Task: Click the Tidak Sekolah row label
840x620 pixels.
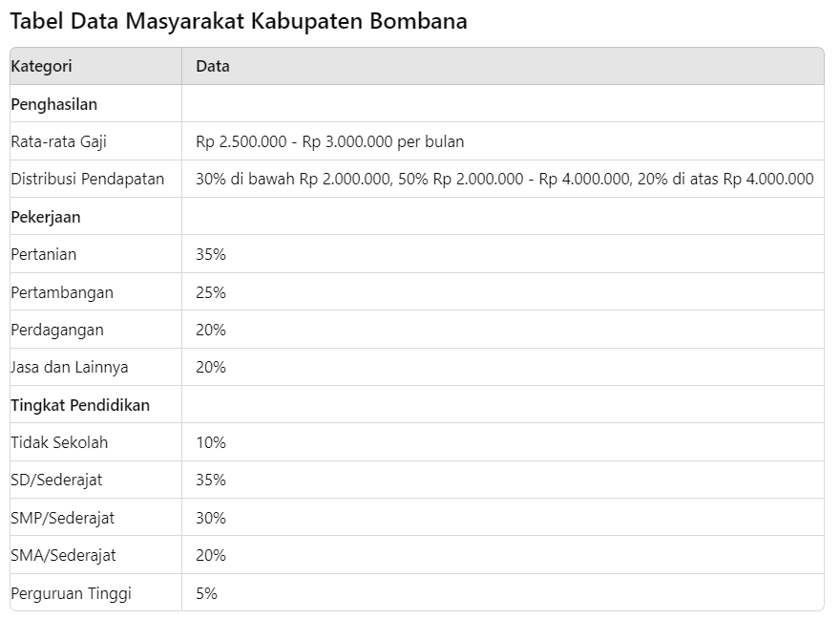Action: coord(59,442)
